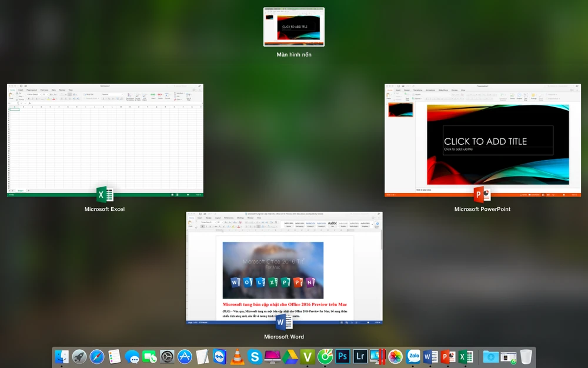Open Google Drive from the Dock
The image size is (588, 368).
pos(290,356)
